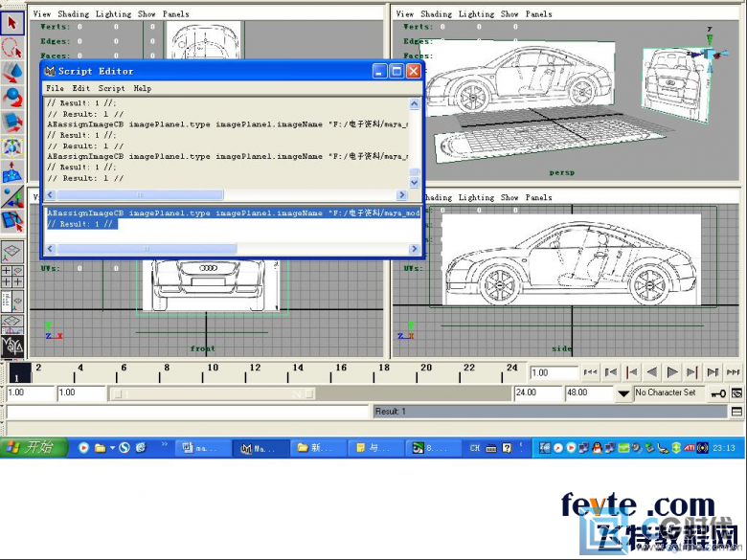747x560 pixels.
Task: Switch to persp/outliner layout
Action: click(x=12, y=301)
